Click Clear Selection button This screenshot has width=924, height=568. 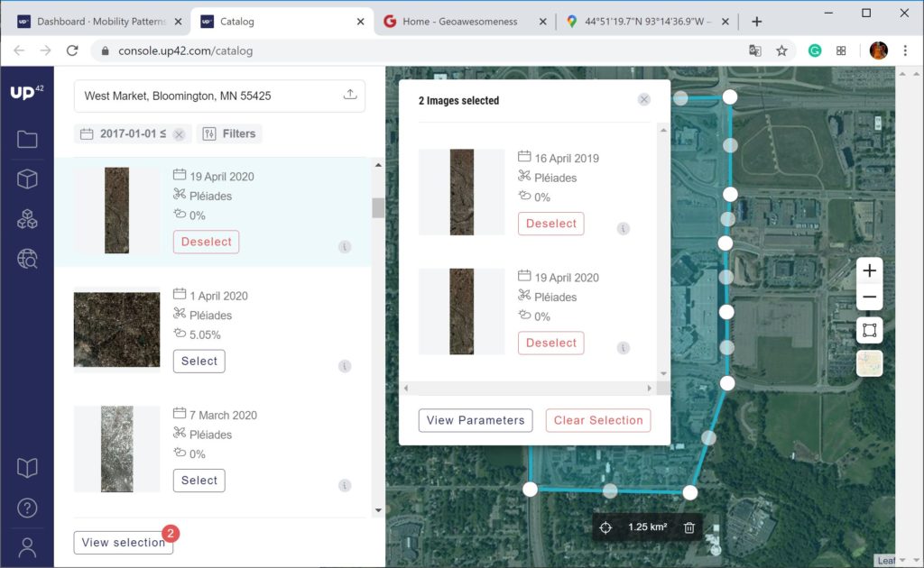point(598,420)
